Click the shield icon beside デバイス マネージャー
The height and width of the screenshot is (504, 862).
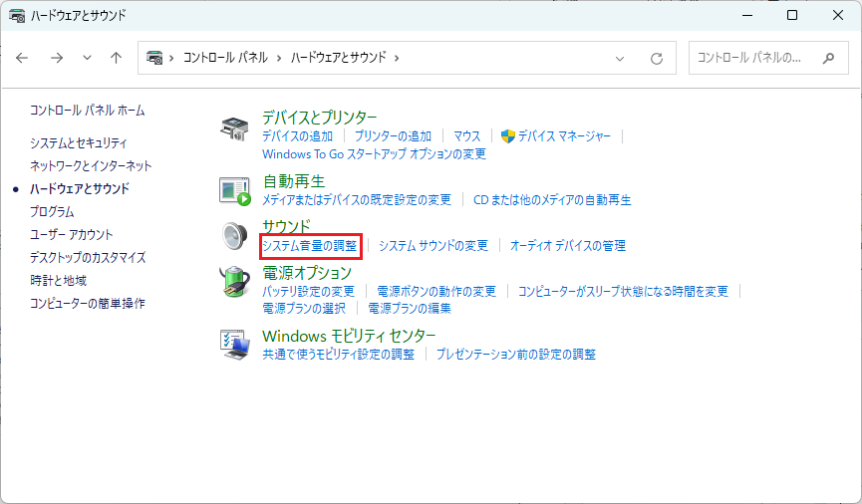coord(508,136)
